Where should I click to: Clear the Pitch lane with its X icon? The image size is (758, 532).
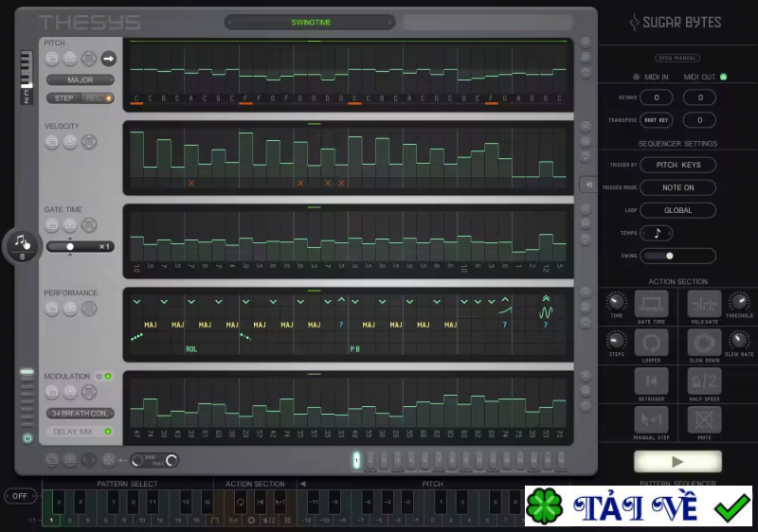[586, 43]
